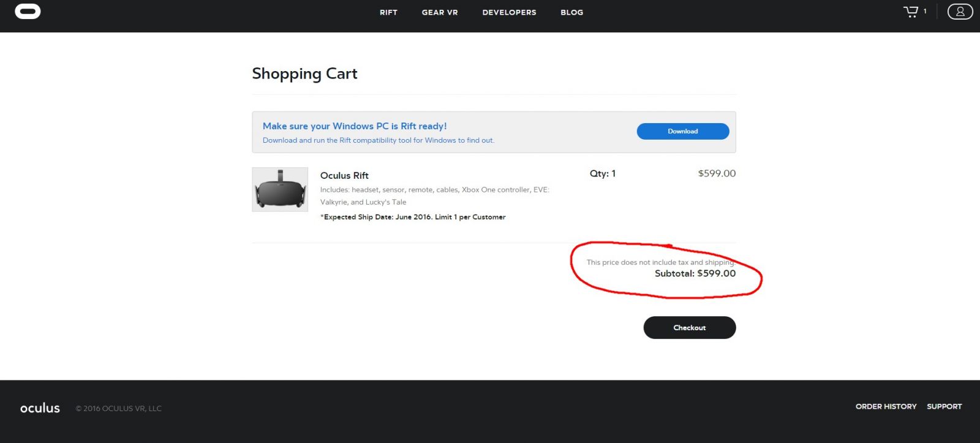Screen dimensions: 980x443
Task: Open the shopping cart icon
Action: point(911,12)
